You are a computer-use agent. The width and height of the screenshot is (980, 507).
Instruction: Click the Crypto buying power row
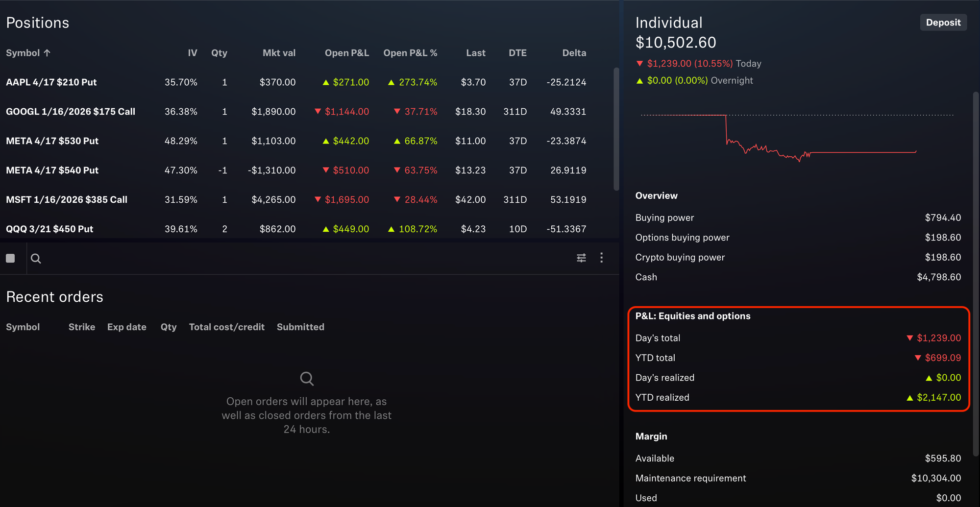point(798,257)
